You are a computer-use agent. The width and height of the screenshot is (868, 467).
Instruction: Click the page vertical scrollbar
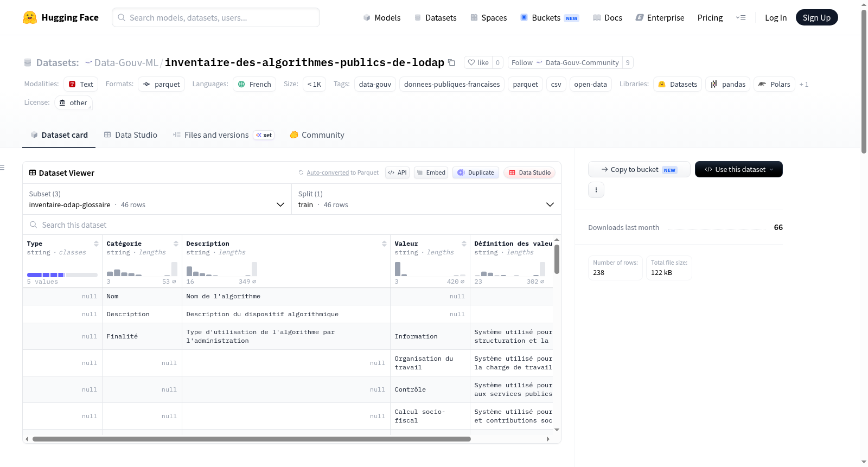[x=864, y=81]
